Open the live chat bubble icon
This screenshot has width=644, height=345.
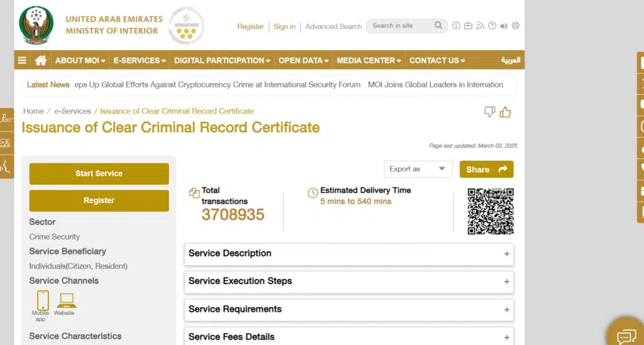tap(626, 337)
